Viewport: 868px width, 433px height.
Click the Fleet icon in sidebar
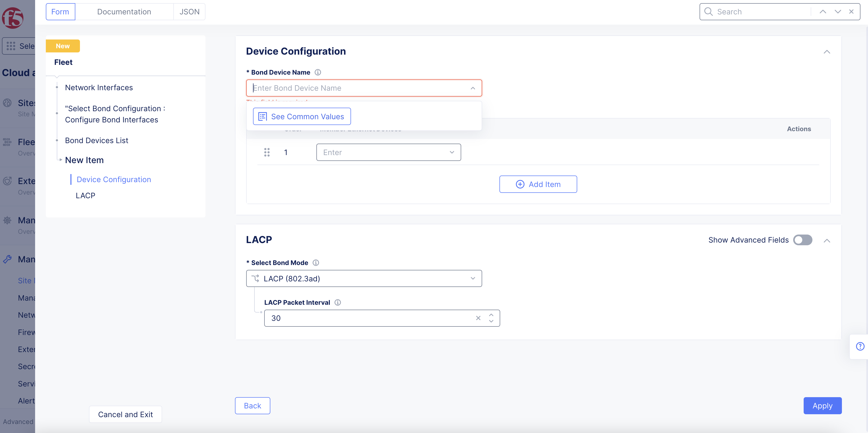[x=7, y=142]
